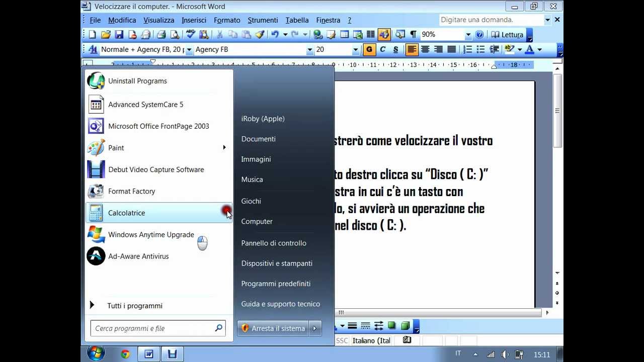The image size is (644, 362).
Task: Open Pannello di controllo link
Action: pos(274,243)
